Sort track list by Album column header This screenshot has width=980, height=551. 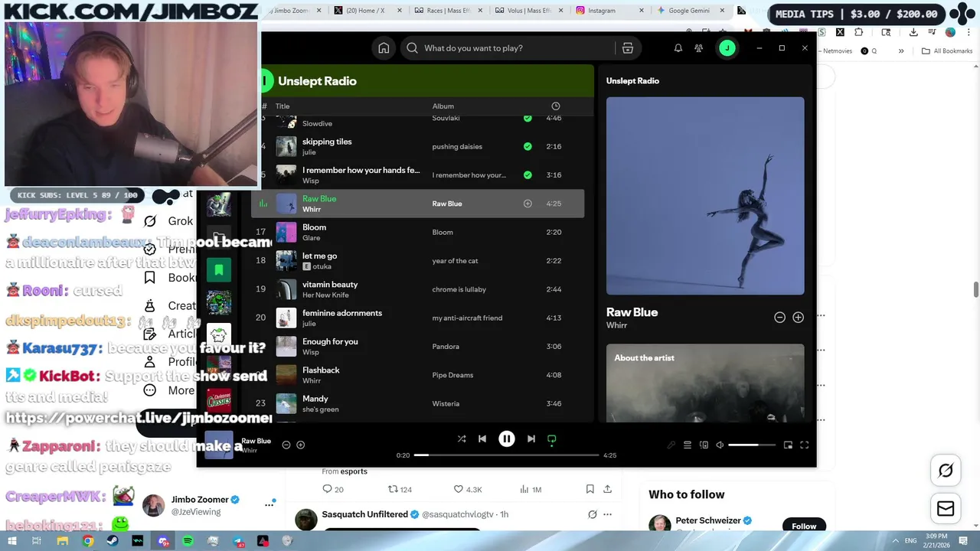point(443,106)
